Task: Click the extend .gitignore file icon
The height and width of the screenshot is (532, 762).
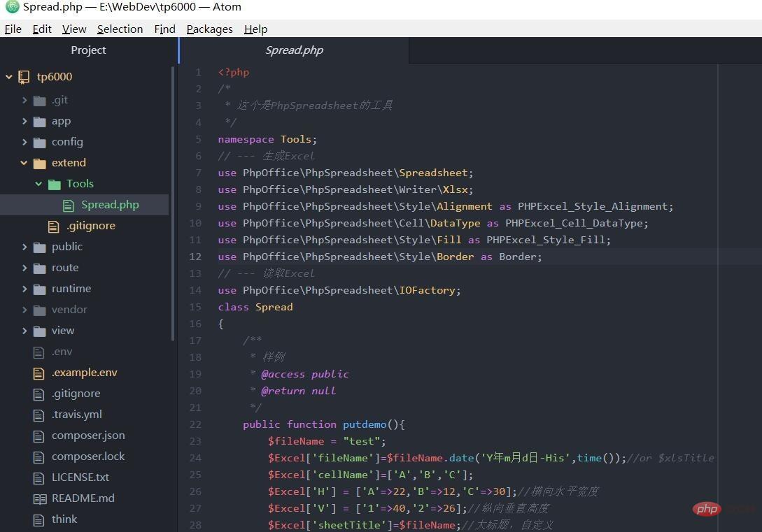Action: coord(53,227)
